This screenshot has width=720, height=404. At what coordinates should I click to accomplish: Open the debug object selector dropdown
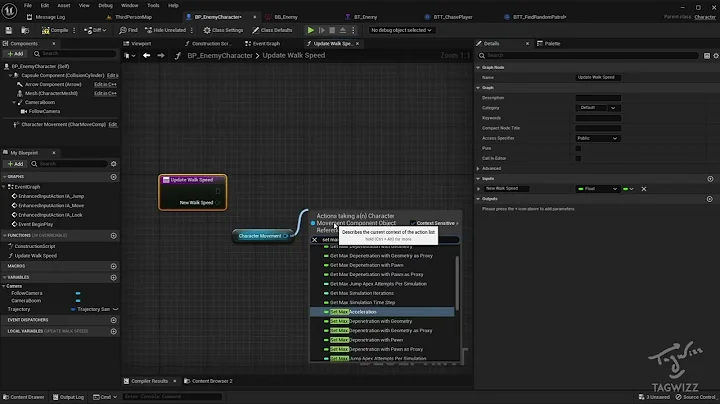click(x=401, y=30)
